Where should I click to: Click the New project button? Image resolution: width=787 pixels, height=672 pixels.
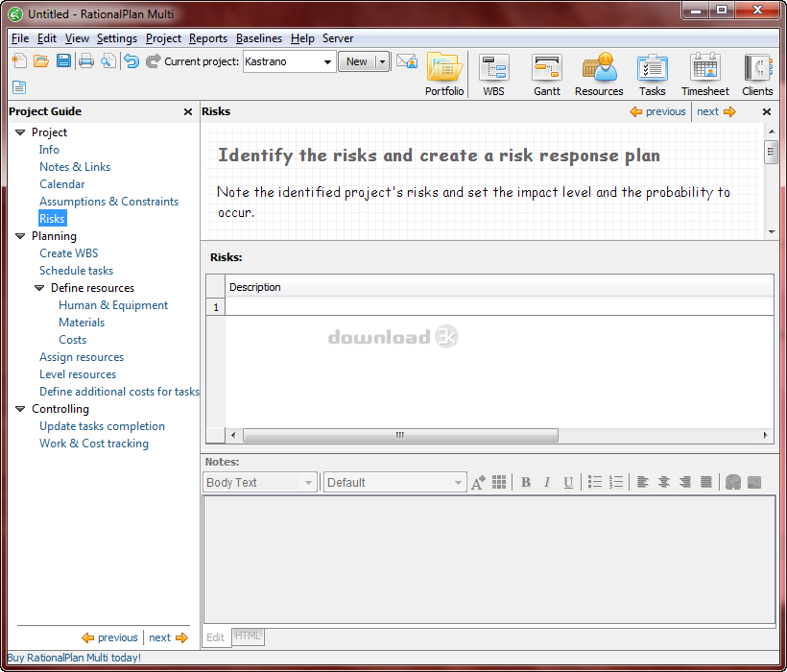click(357, 61)
